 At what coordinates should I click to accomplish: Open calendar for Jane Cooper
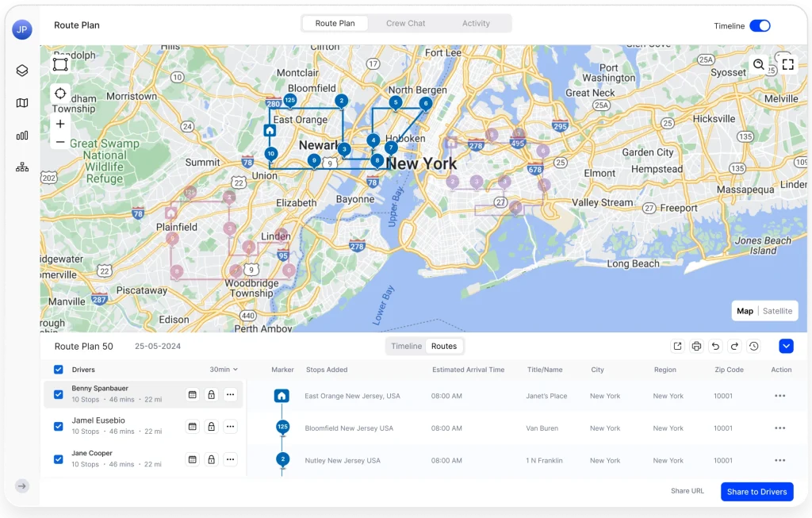pos(192,459)
